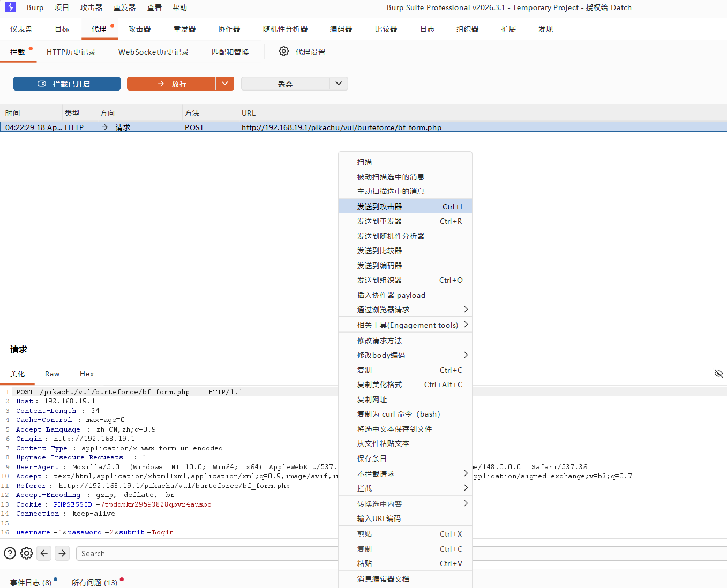Open editor search settings gear icon
Viewport: 727px width, 588px height.
click(x=27, y=553)
